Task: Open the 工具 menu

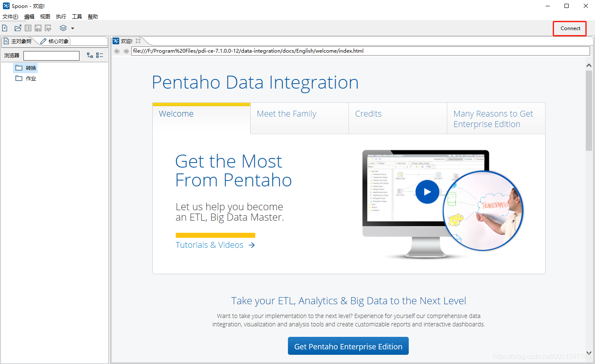Action: pyautogui.click(x=77, y=17)
